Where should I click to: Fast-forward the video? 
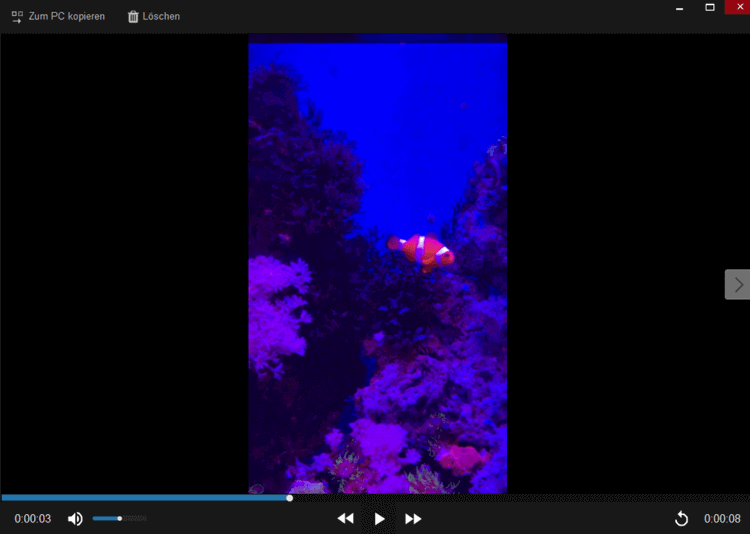point(413,519)
